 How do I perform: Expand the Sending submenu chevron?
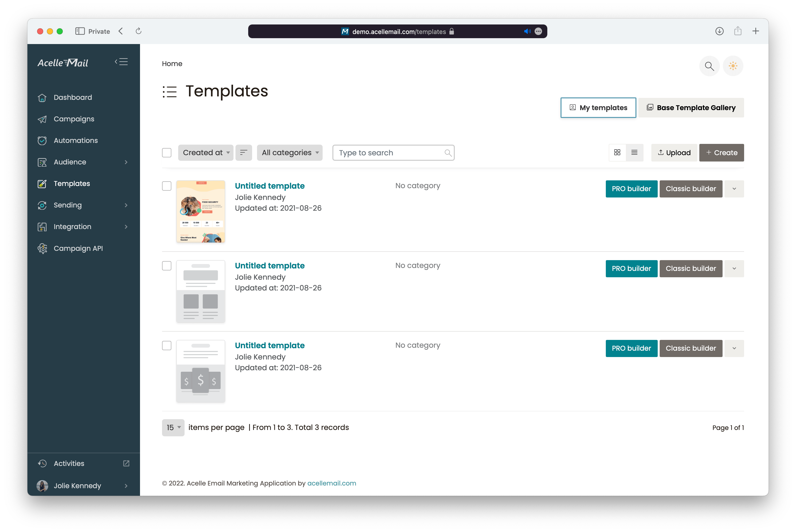(126, 205)
